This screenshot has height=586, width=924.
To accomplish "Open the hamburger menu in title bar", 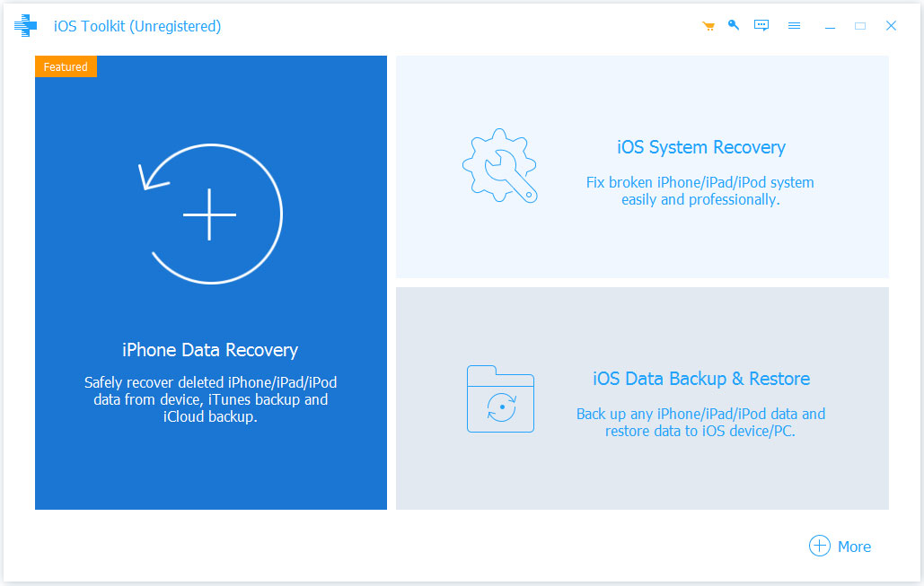I will (794, 26).
